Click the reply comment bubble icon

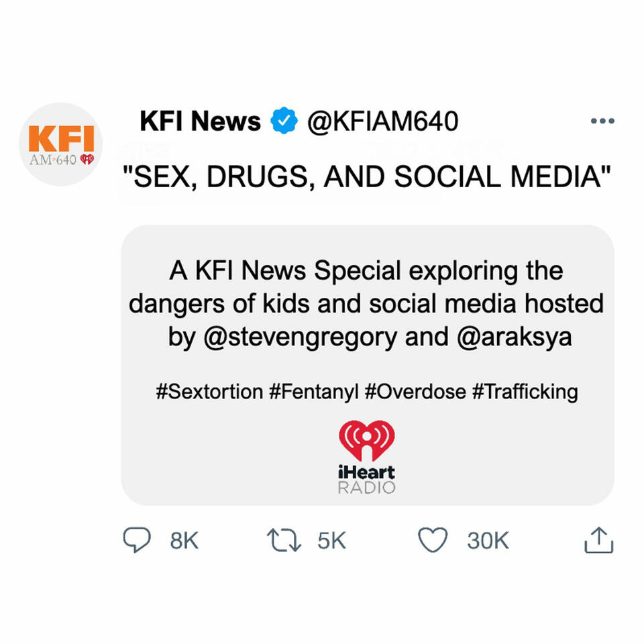[137, 538]
